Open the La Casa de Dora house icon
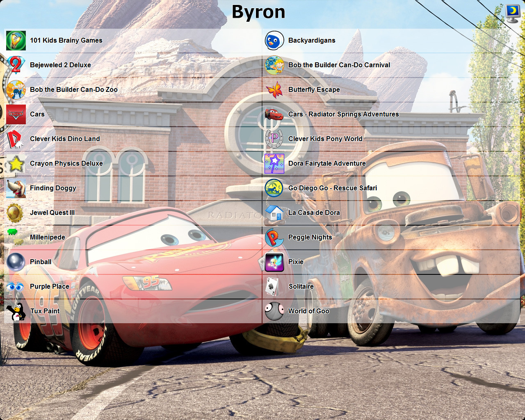Image resolution: width=525 pixels, height=420 pixels. coord(274,213)
